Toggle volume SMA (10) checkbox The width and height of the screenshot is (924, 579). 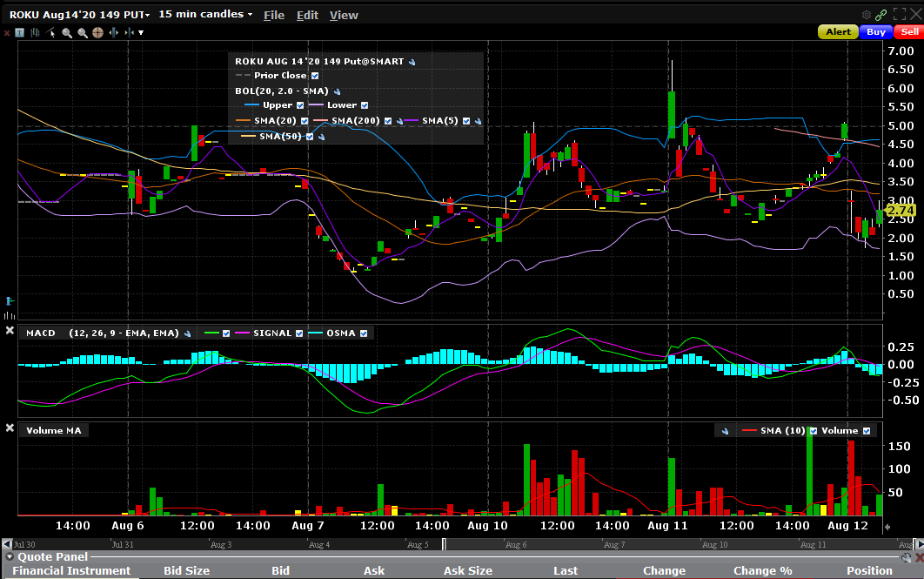pos(814,431)
